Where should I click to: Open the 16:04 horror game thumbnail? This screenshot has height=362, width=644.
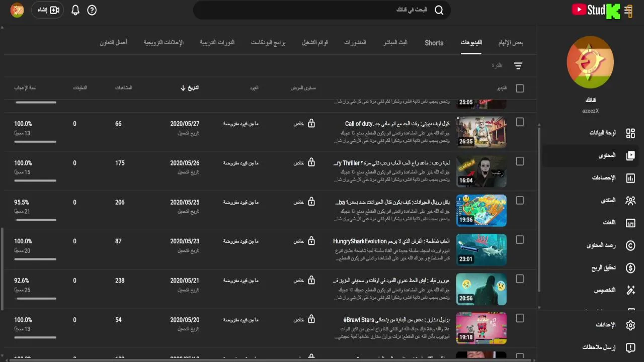tap(481, 171)
